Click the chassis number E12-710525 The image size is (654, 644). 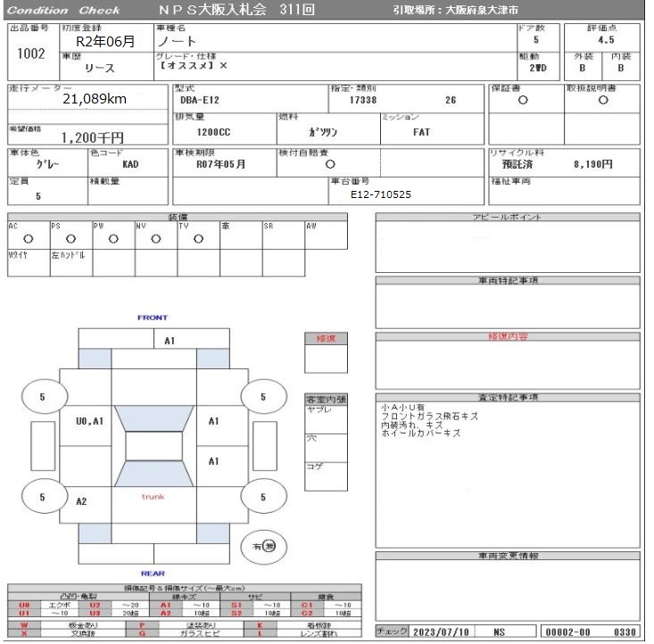click(x=381, y=194)
